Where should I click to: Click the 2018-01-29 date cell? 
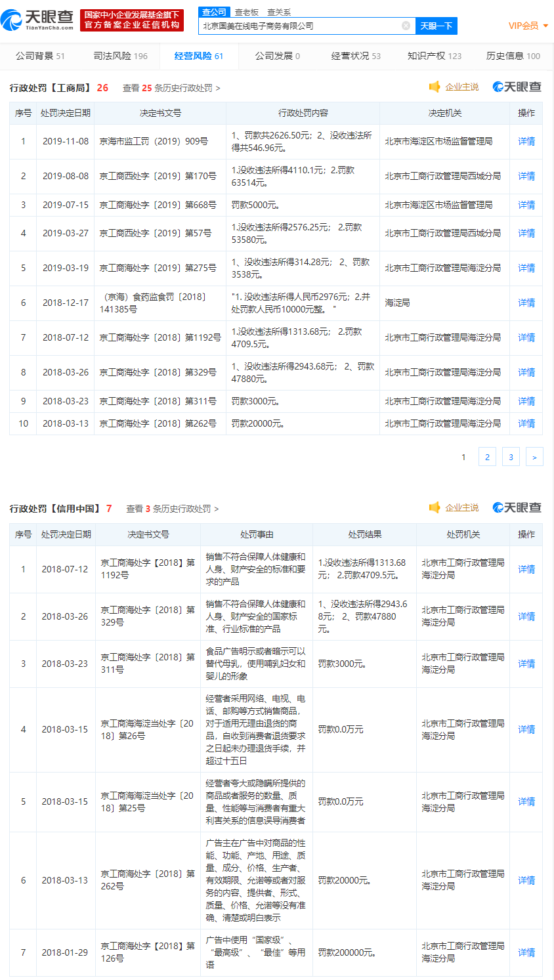coord(64,952)
